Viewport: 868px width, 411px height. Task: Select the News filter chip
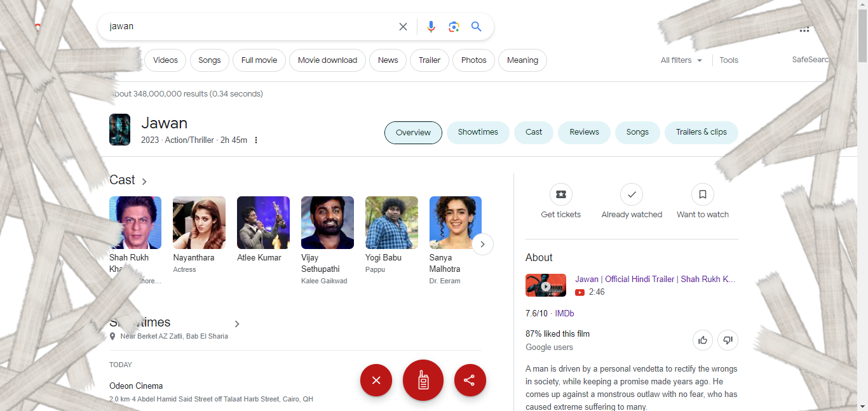tap(388, 60)
